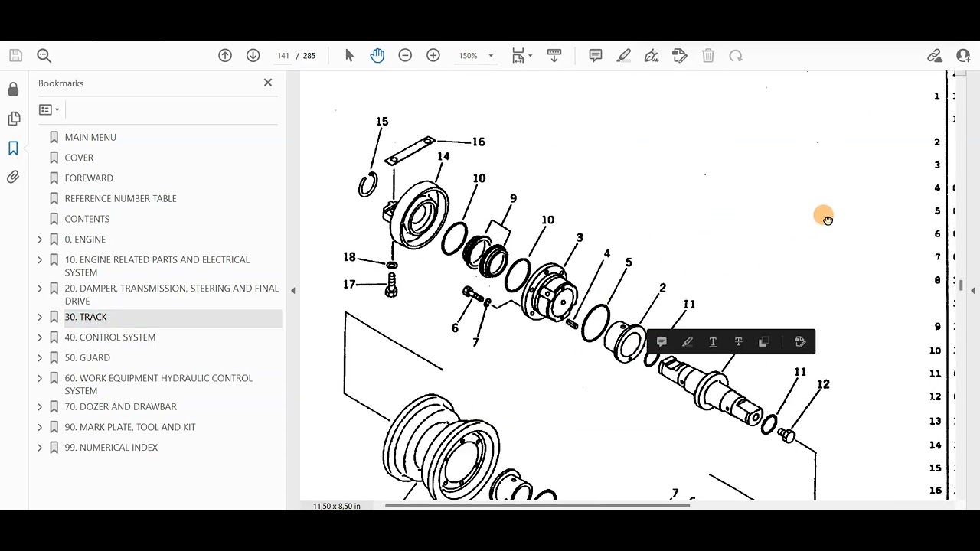Image resolution: width=980 pixels, height=551 pixels.
Task: Expand the 40. CONTROL SYSTEM bookmark
Action: 40,337
